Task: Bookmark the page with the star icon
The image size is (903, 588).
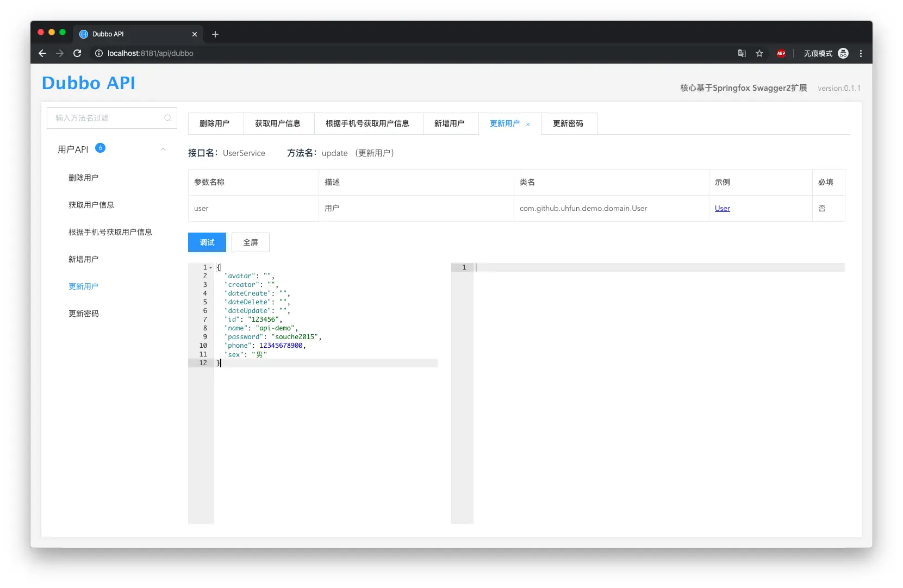Action: click(759, 53)
